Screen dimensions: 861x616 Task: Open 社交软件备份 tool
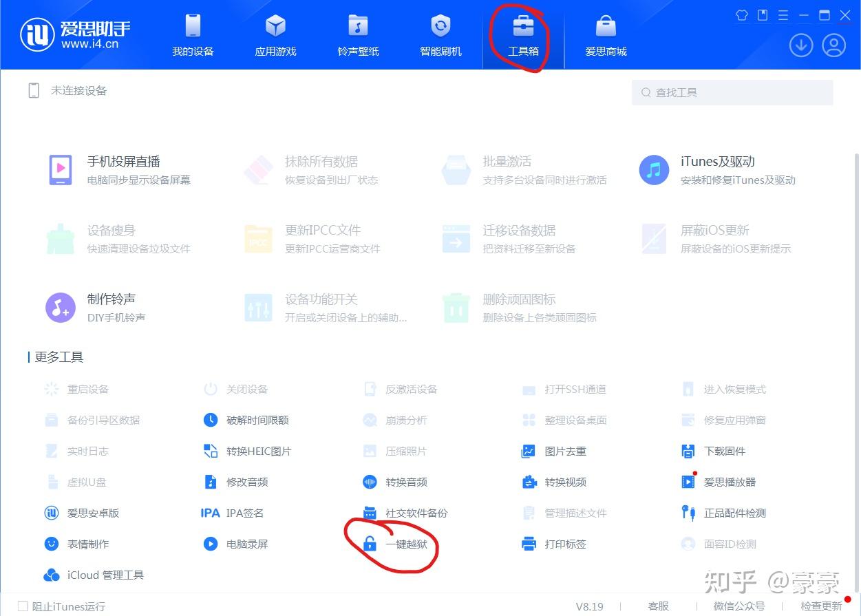(405, 513)
